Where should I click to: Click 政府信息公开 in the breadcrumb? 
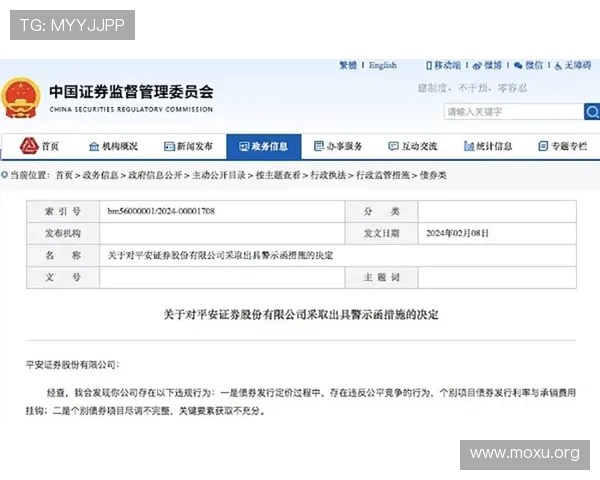click(155, 175)
